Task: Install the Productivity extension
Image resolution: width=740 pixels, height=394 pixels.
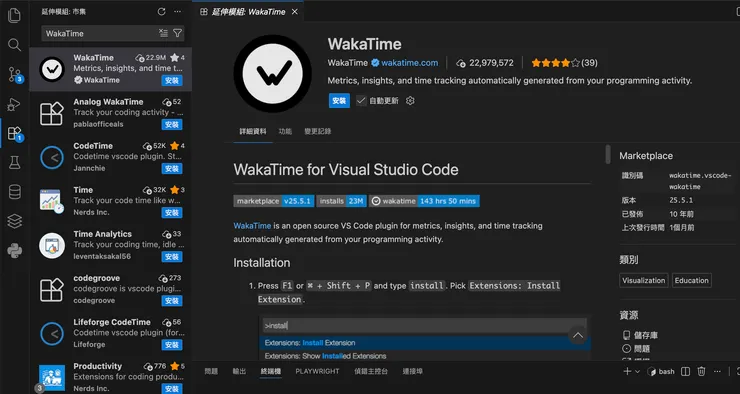Action: 172,389
